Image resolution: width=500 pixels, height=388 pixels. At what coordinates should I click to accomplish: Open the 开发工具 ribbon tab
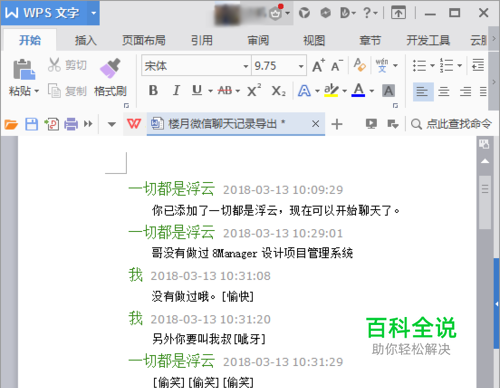[428, 40]
